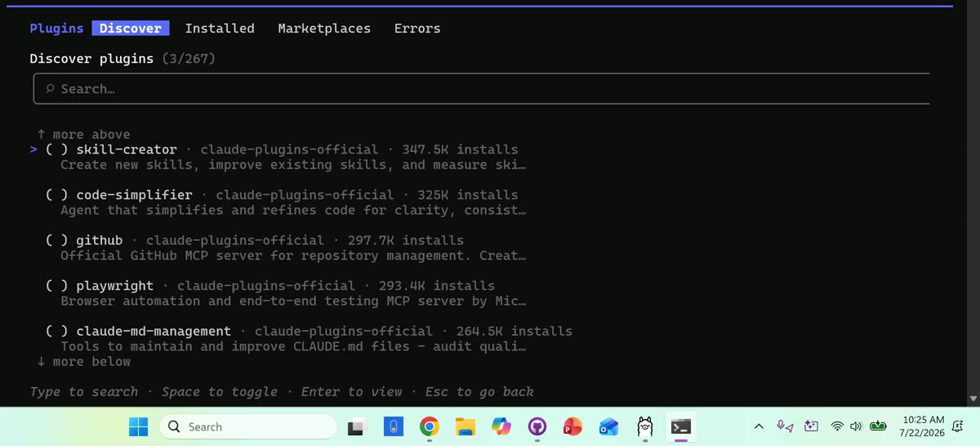The image size is (980, 446).
Task: Select the playwright plugin name
Action: pyautogui.click(x=115, y=286)
